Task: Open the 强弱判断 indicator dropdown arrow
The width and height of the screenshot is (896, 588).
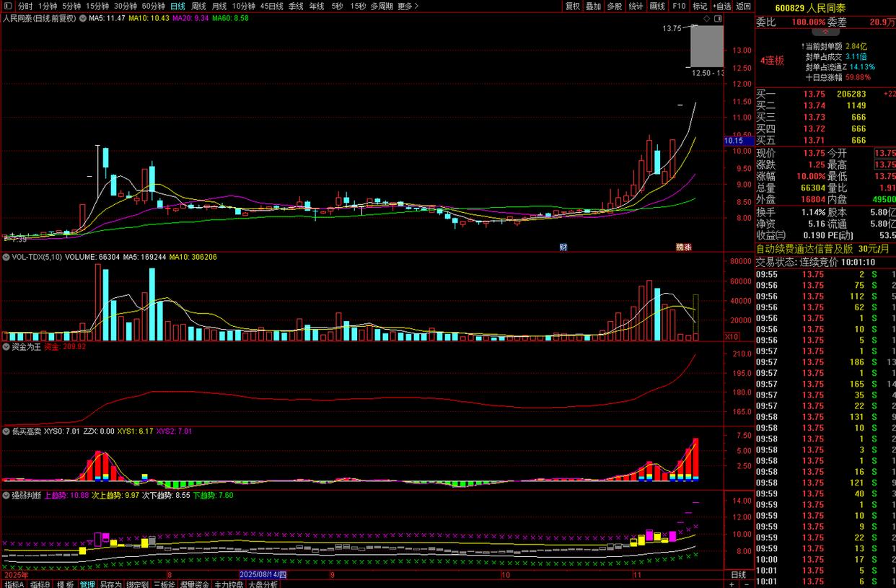Action: (6, 496)
